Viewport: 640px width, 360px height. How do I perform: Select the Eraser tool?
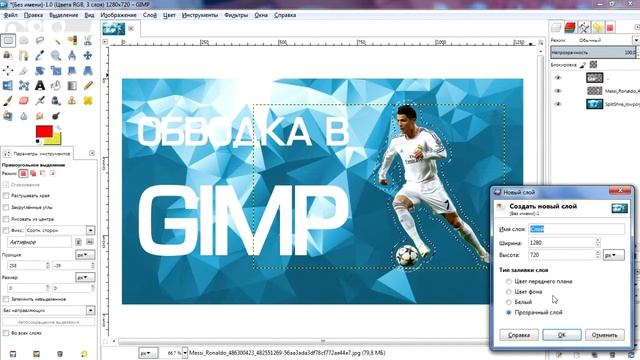[24, 101]
